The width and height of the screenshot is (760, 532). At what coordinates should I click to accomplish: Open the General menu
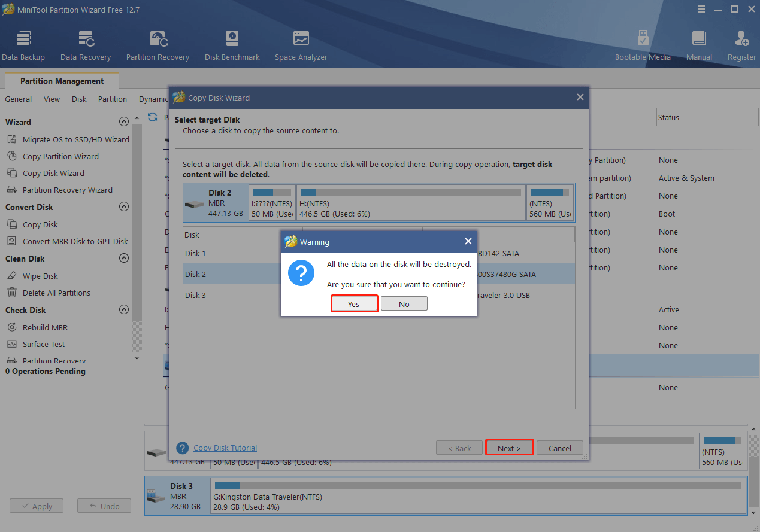coord(19,99)
